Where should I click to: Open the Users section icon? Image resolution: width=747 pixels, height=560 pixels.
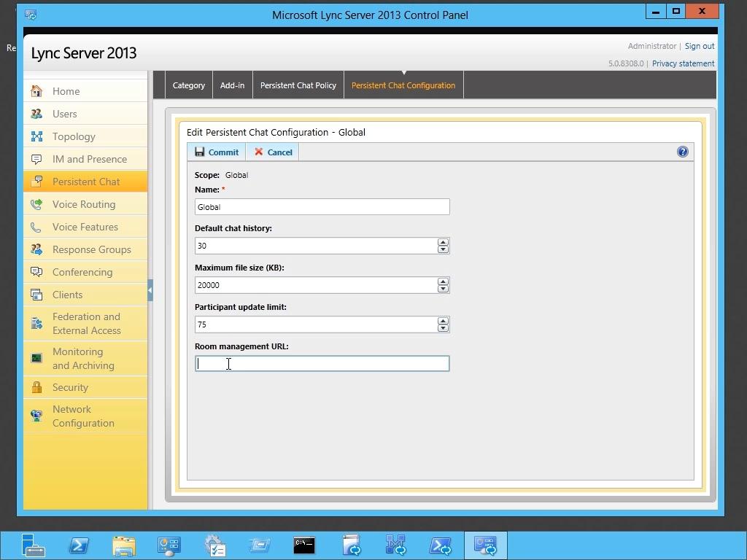[x=36, y=114]
